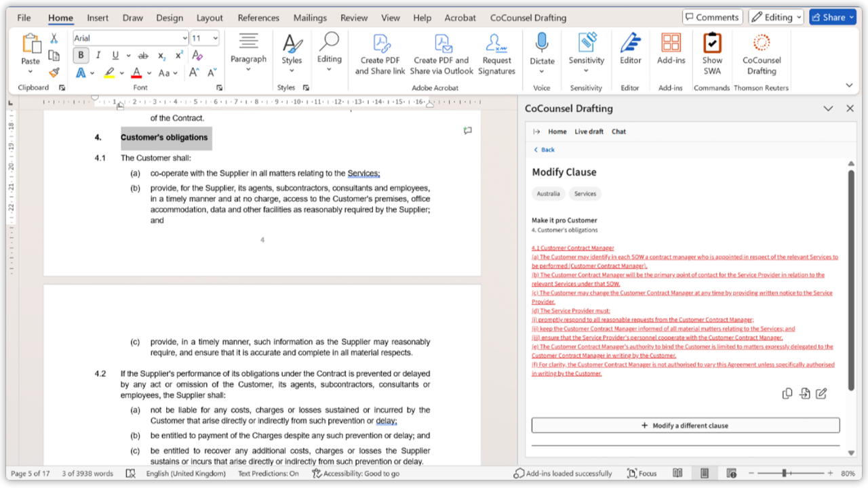Click the Cut scissors icon

(x=54, y=39)
